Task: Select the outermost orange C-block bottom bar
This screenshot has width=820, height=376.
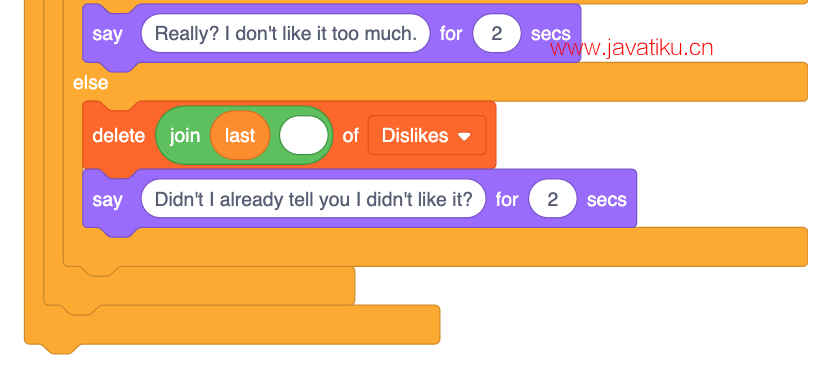Action: coord(232,325)
